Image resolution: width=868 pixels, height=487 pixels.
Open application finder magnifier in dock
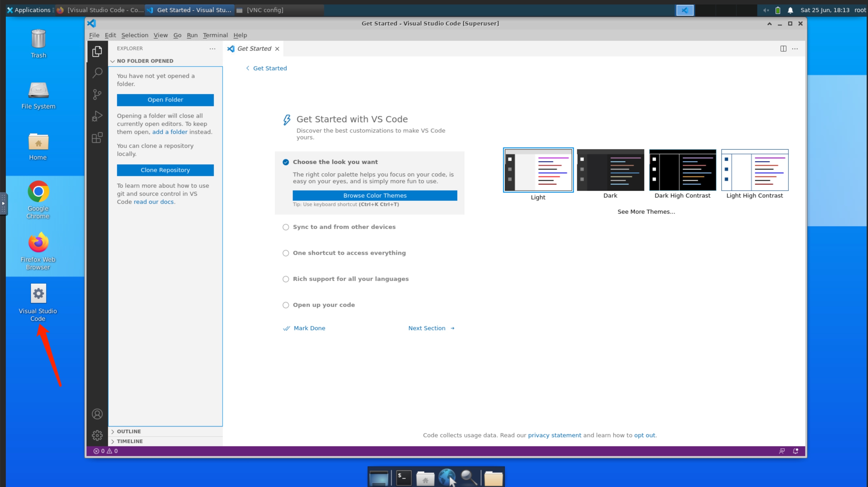(469, 478)
